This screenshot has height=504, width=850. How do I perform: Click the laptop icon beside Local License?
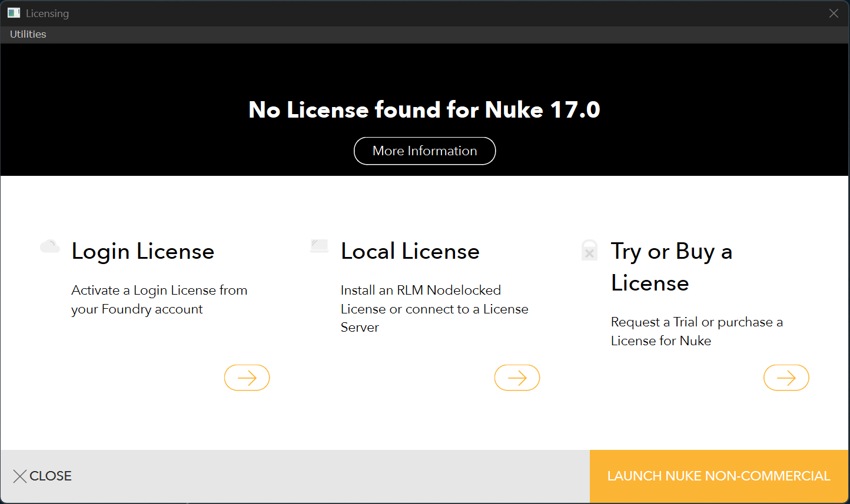tap(319, 246)
